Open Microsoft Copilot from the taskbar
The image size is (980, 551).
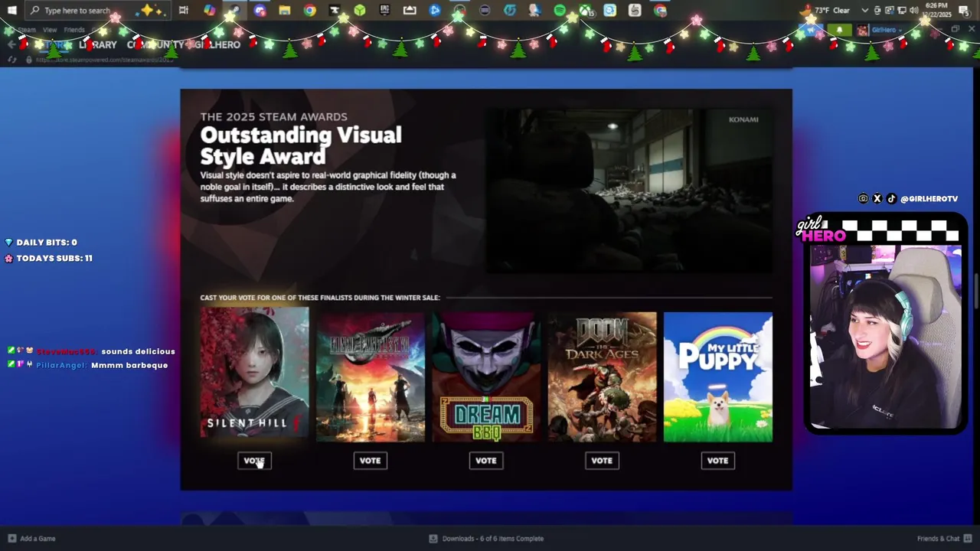coord(209,10)
